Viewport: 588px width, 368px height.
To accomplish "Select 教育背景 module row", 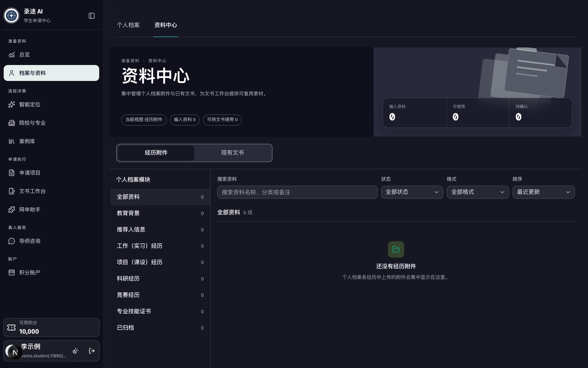I will (x=160, y=213).
